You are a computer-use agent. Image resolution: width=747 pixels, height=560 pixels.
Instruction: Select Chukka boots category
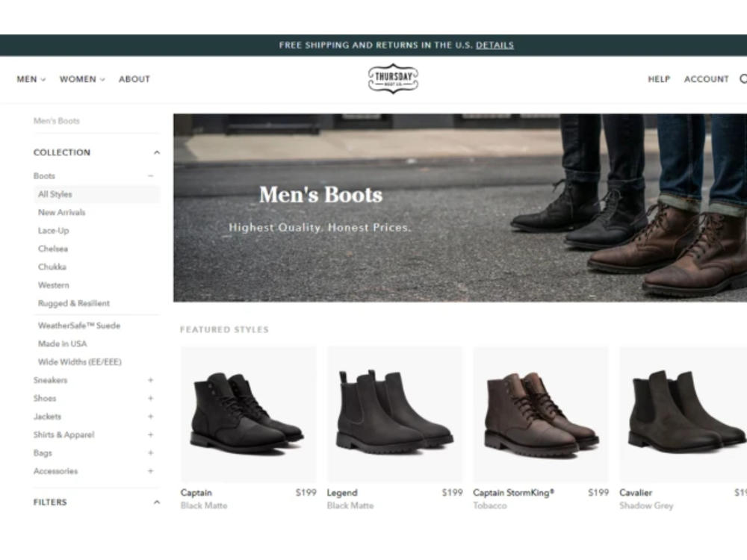[52, 267]
